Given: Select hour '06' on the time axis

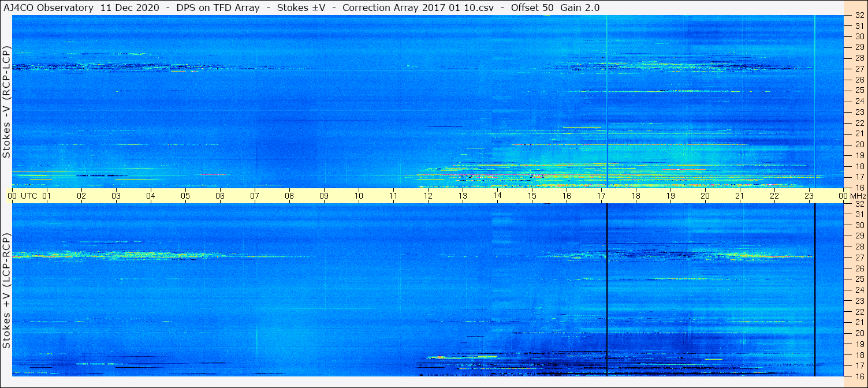Looking at the screenshot, I should click(220, 196).
